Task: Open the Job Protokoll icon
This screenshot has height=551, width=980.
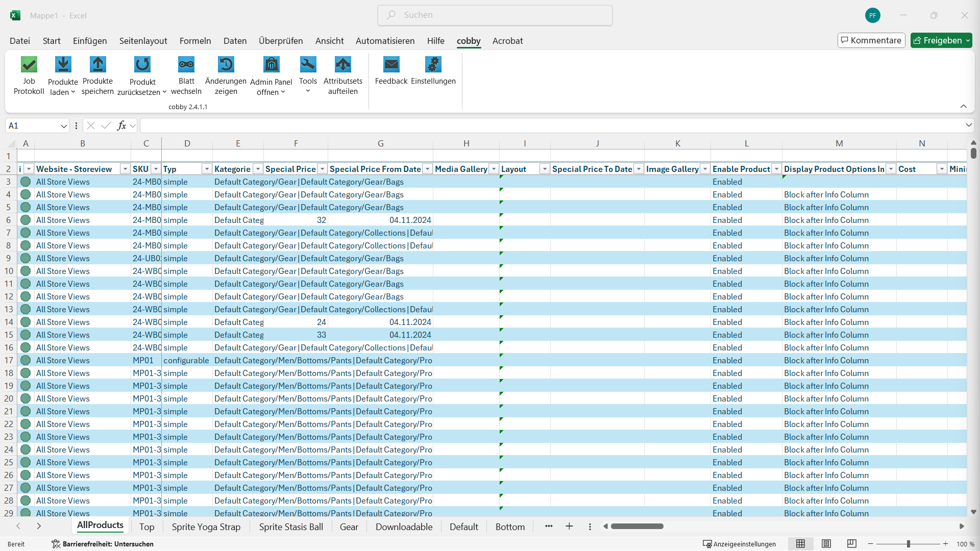Action: 29,65
